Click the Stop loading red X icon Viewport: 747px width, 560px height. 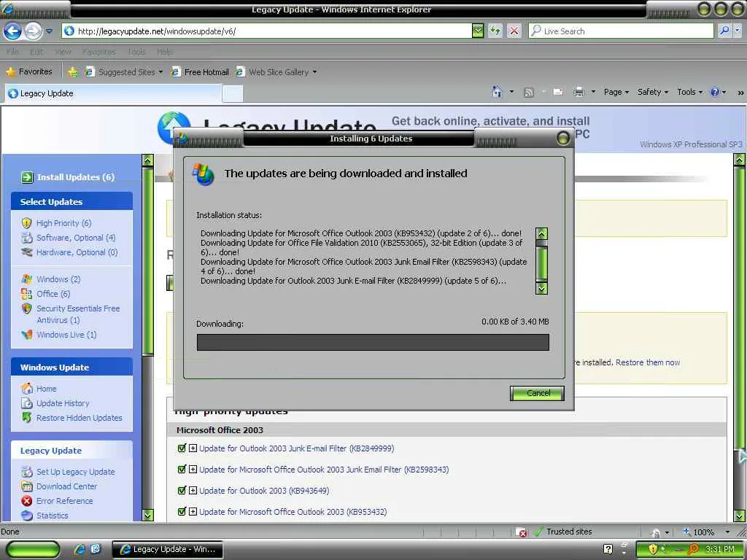[514, 31]
